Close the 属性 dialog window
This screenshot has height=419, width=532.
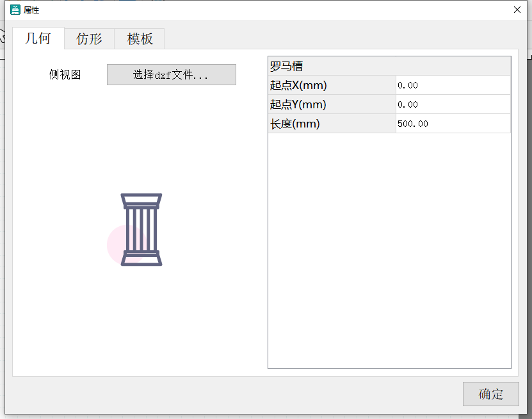pos(517,10)
